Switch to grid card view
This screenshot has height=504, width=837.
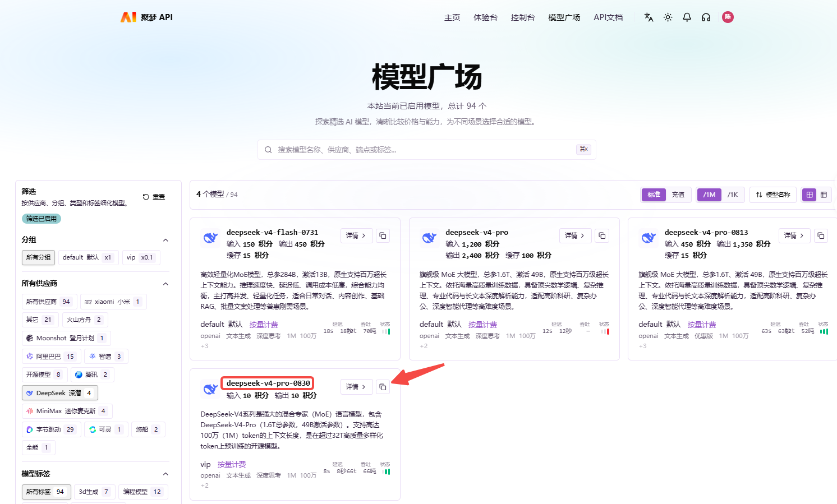pyautogui.click(x=810, y=195)
